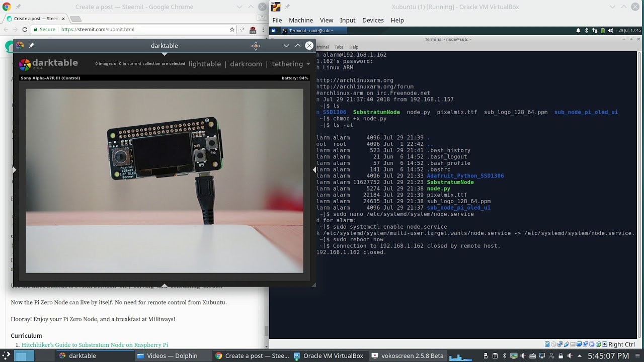
Task: Bookmark the Steemit page with star icon
Action: tap(232, 30)
